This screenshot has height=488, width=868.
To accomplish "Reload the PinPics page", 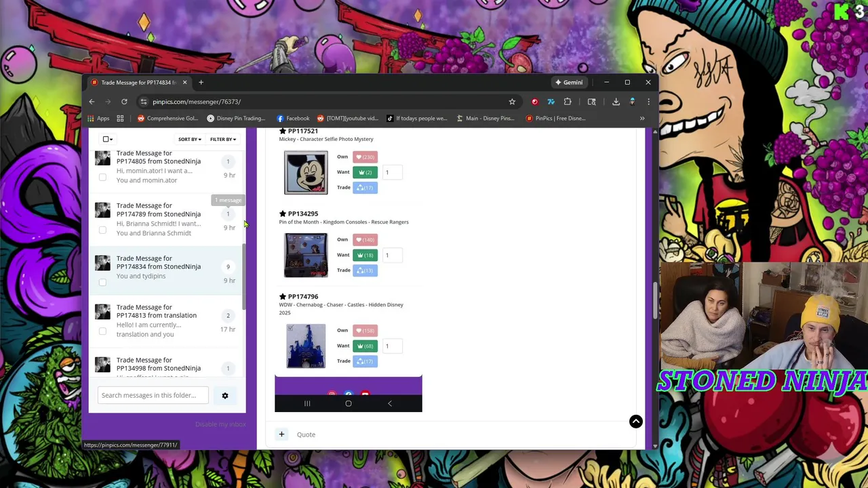I will tap(124, 102).
